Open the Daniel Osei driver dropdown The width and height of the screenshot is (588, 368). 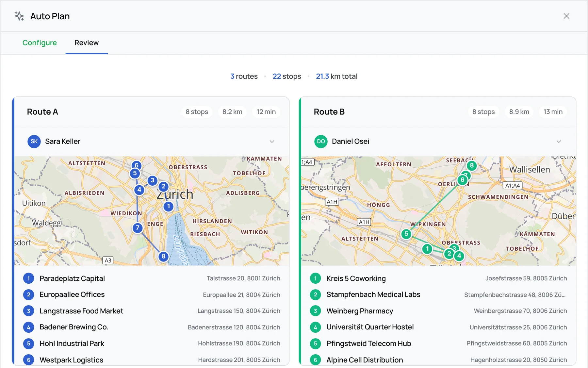coord(438,142)
